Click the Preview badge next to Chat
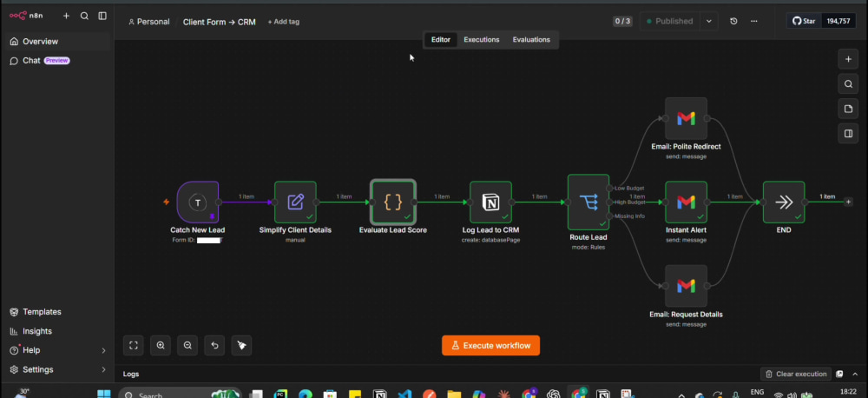 click(x=57, y=61)
